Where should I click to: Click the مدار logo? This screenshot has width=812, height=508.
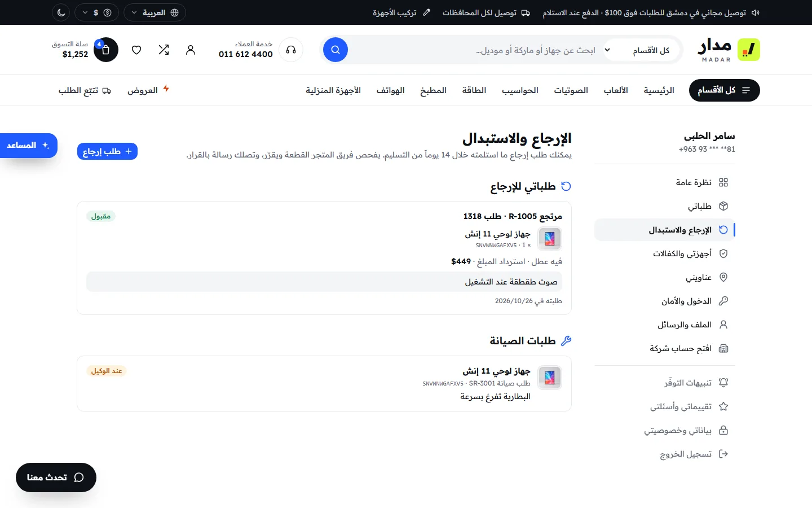[x=729, y=50]
